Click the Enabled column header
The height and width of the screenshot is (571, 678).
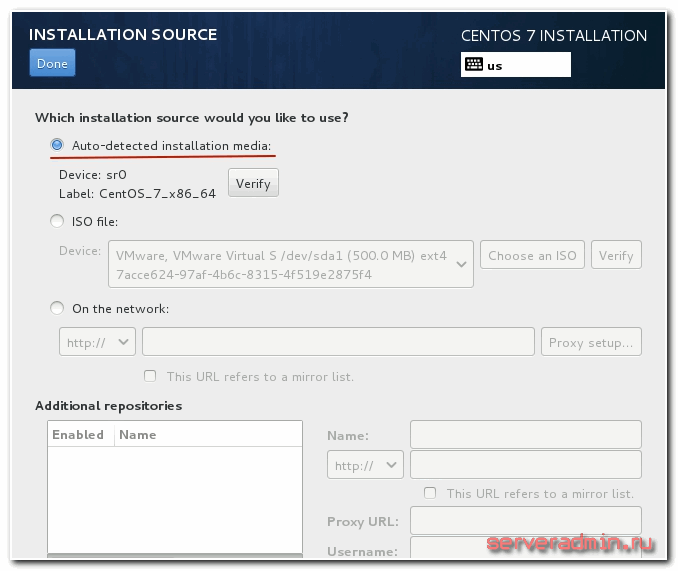click(78, 435)
